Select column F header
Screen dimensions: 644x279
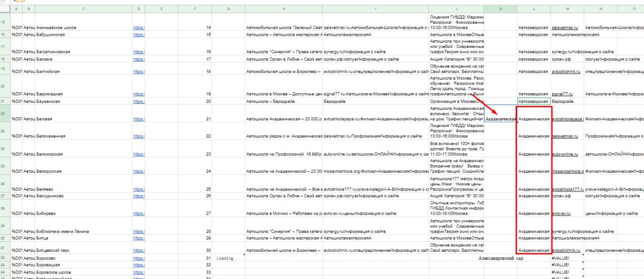195,9
